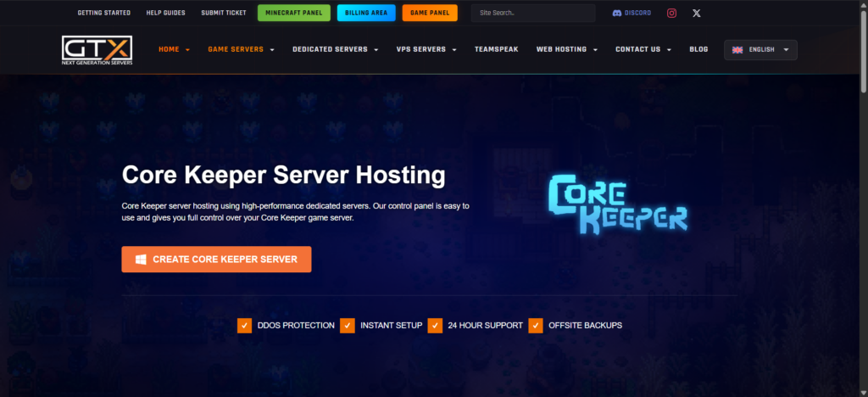Open the Game Panel button
This screenshot has width=868, height=397.
(x=430, y=13)
